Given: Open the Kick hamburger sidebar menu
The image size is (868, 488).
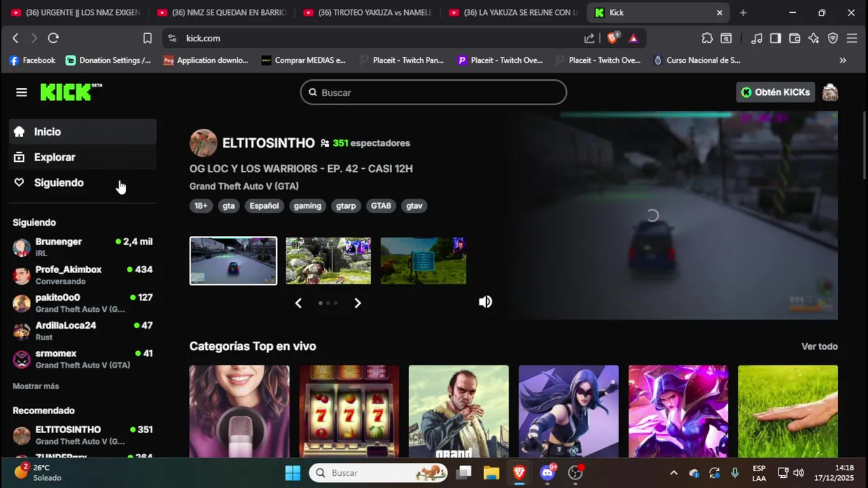Looking at the screenshot, I should coord(22,92).
